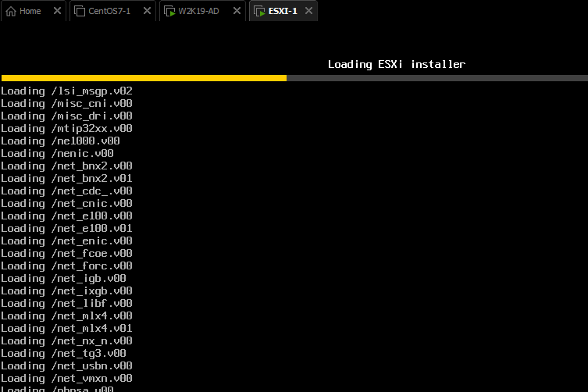The height and width of the screenshot is (392, 588).
Task: Click the 'Loading /net_e100.v00' line
Action: click(66, 216)
